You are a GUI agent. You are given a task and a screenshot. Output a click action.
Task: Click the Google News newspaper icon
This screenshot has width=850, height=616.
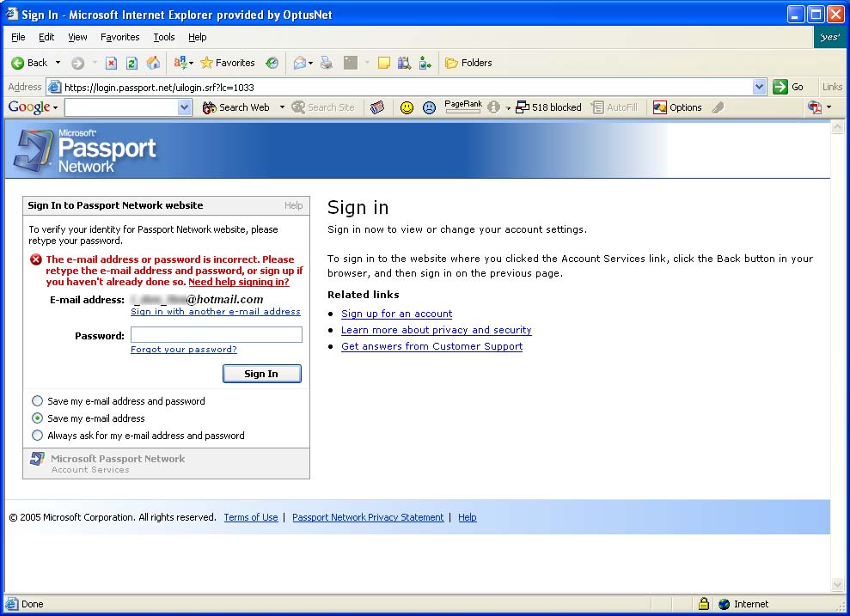pyautogui.click(x=377, y=107)
